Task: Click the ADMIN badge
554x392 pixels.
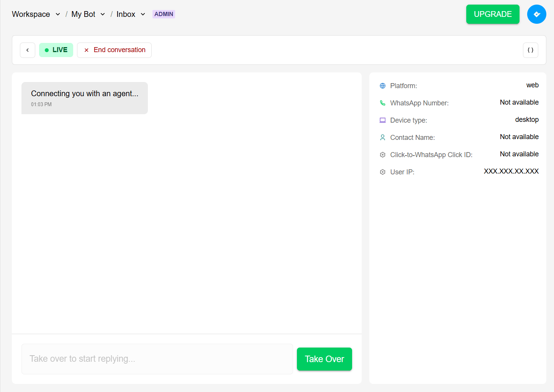Action: point(164,14)
